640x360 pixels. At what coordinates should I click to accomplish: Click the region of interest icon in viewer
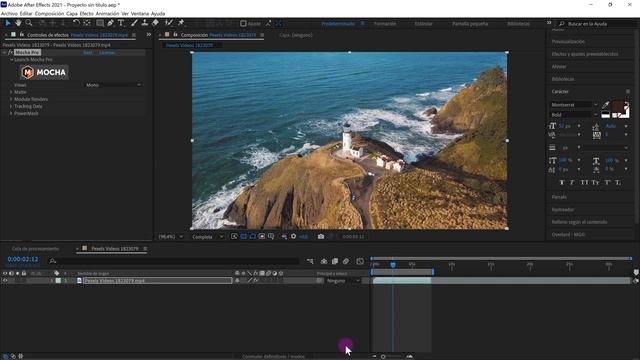click(x=262, y=236)
